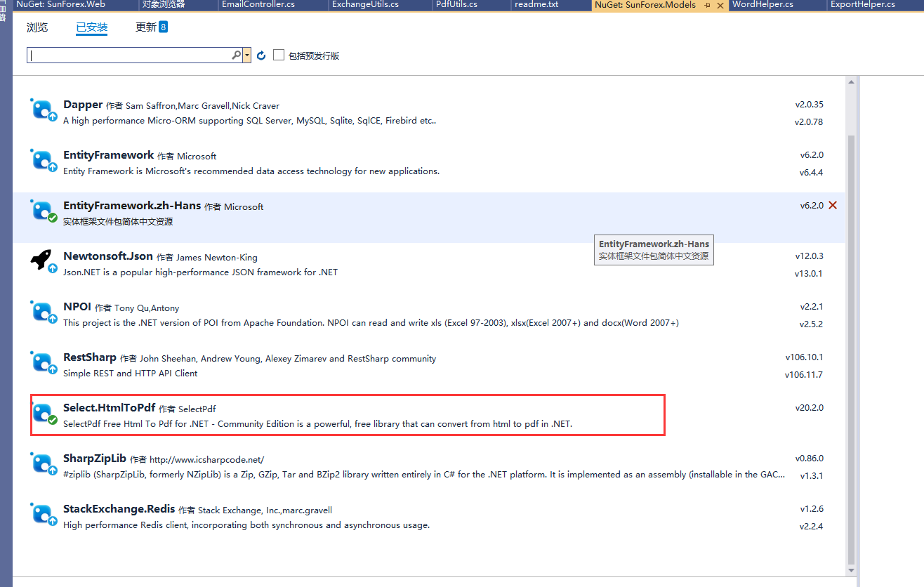The height and width of the screenshot is (587, 924).
Task: Open the PdfUtils.cs tab
Action: [456, 4]
